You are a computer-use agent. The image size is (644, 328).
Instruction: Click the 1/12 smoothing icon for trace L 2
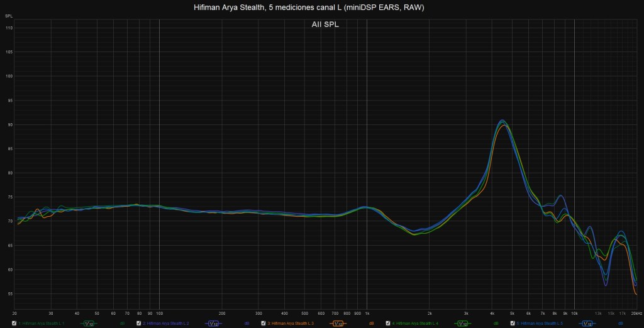pyautogui.click(x=214, y=324)
